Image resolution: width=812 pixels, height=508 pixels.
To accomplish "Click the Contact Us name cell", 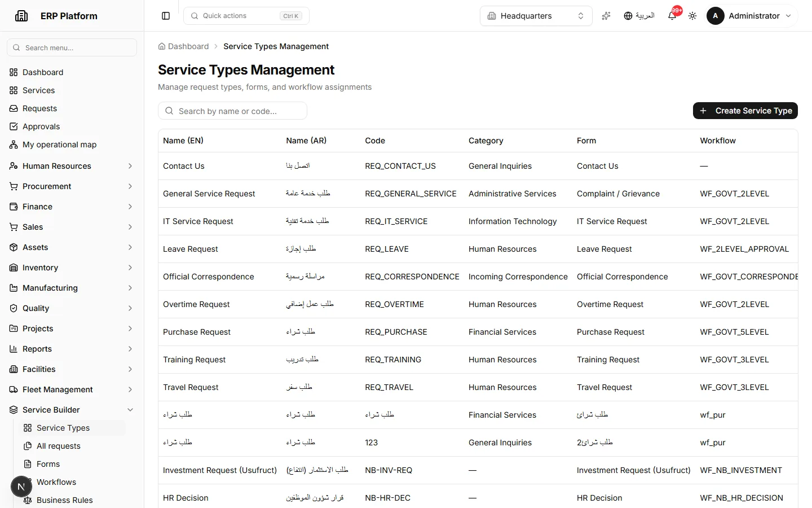I will pos(184,166).
